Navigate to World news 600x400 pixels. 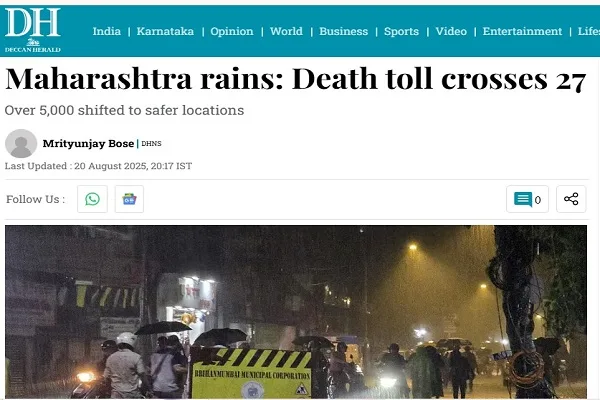pyautogui.click(x=286, y=31)
